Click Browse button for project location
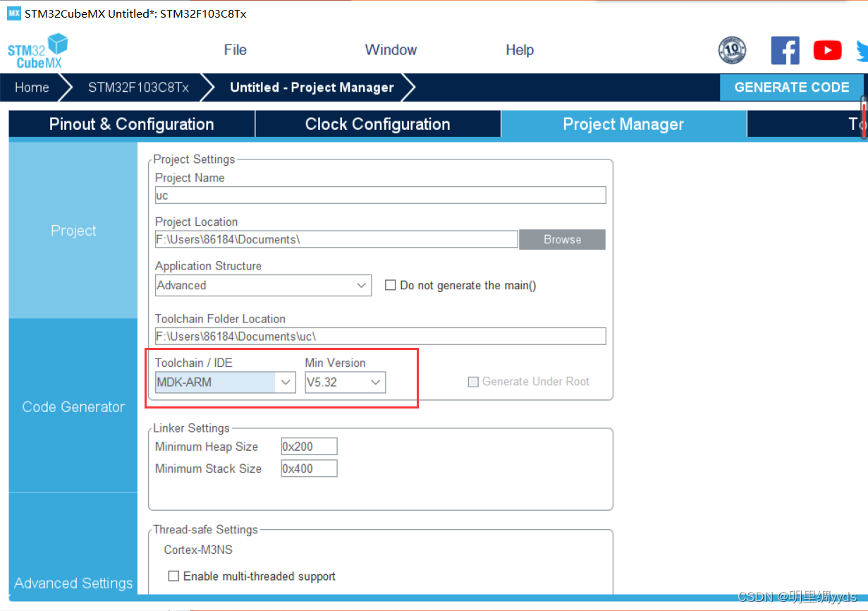 562,239
